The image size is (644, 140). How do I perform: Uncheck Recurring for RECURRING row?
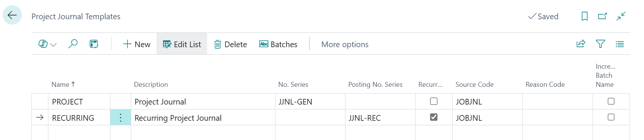tap(434, 117)
